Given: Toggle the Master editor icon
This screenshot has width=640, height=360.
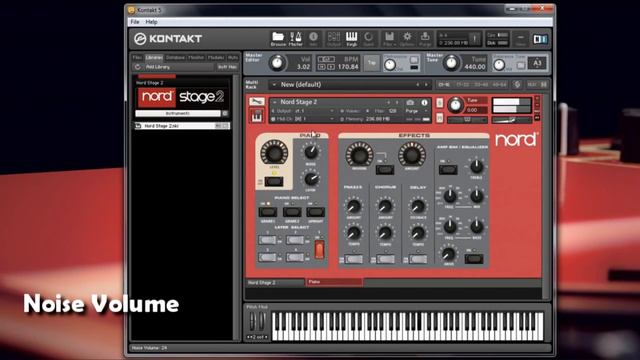Looking at the screenshot, I should coord(296,39).
